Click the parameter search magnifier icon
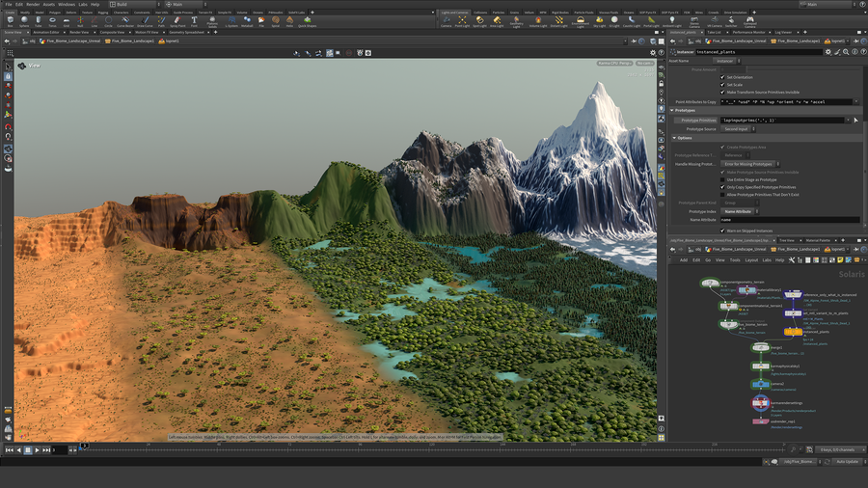This screenshot has width=868, height=488. (x=846, y=51)
